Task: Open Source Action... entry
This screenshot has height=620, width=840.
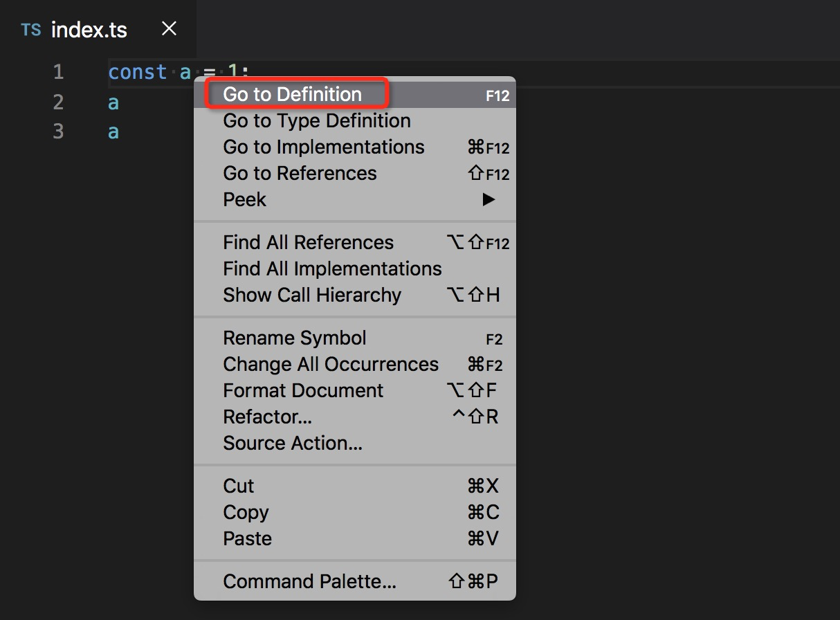Action: click(293, 444)
